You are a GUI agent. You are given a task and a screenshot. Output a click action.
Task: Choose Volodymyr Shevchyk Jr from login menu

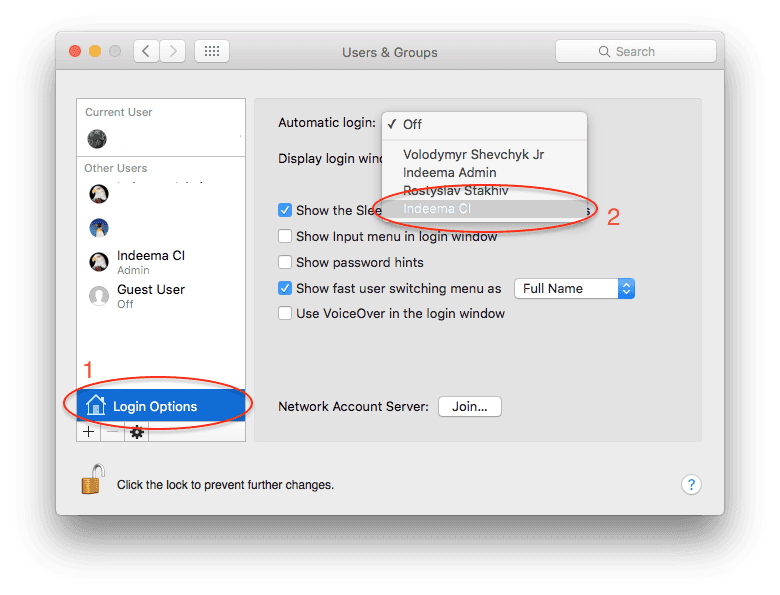(473, 155)
